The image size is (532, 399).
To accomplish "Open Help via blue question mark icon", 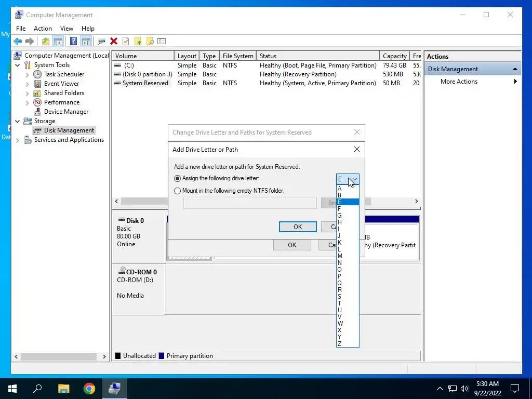I will (73, 42).
